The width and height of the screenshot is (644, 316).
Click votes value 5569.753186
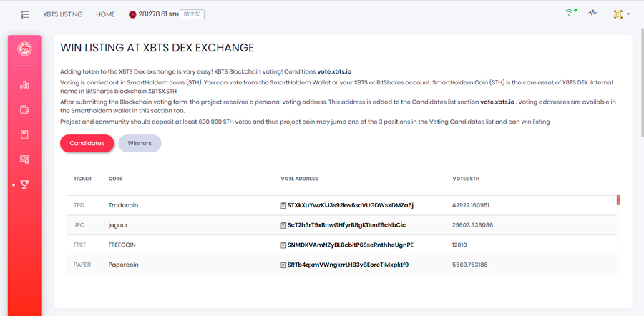470,265
